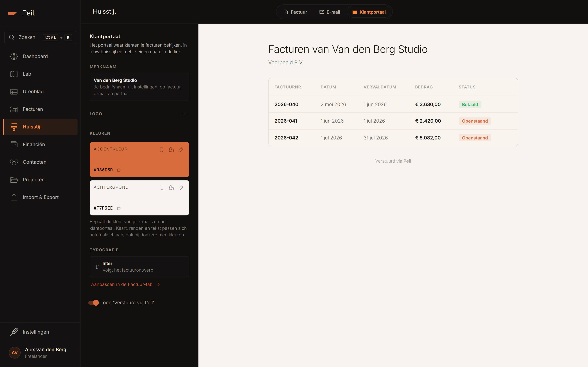Image resolution: width=588 pixels, height=367 pixels.
Task: Copy the #D86C3D hex code
Action: click(119, 170)
